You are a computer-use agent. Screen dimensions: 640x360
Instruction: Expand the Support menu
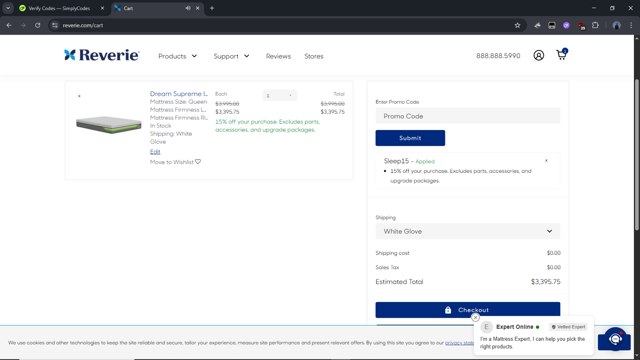coord(231,56)
